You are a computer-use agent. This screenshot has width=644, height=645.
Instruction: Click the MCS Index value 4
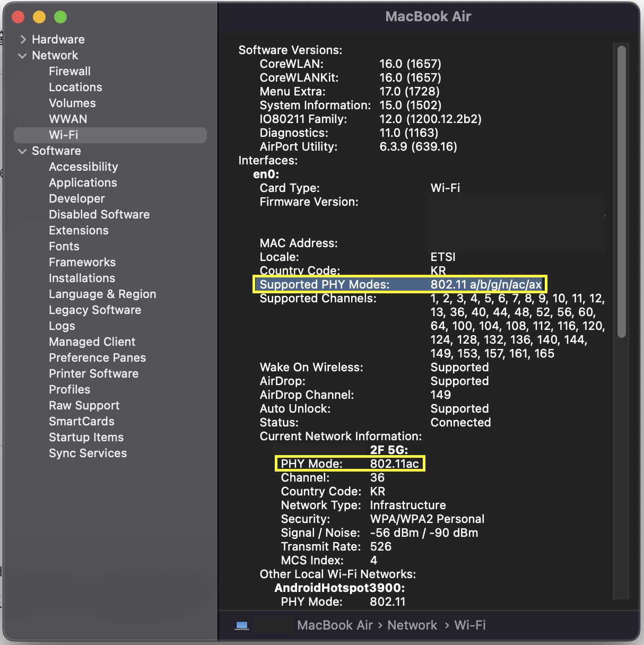[373, 560]
